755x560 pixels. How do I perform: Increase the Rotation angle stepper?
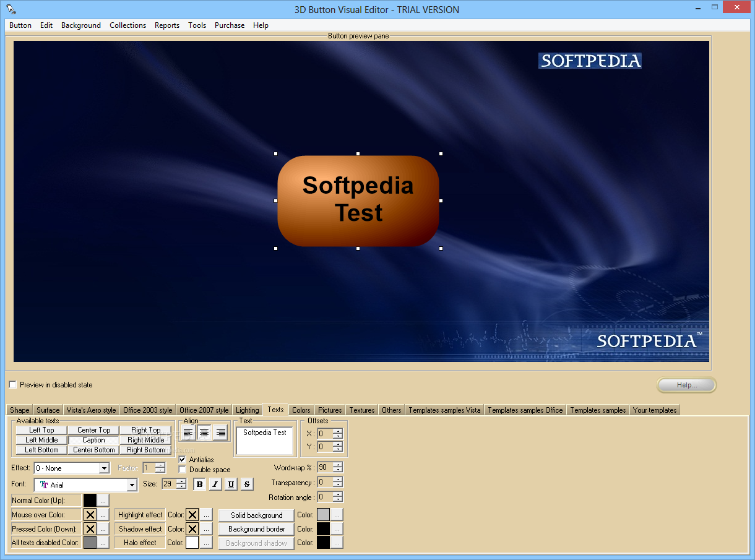[338, 494]
